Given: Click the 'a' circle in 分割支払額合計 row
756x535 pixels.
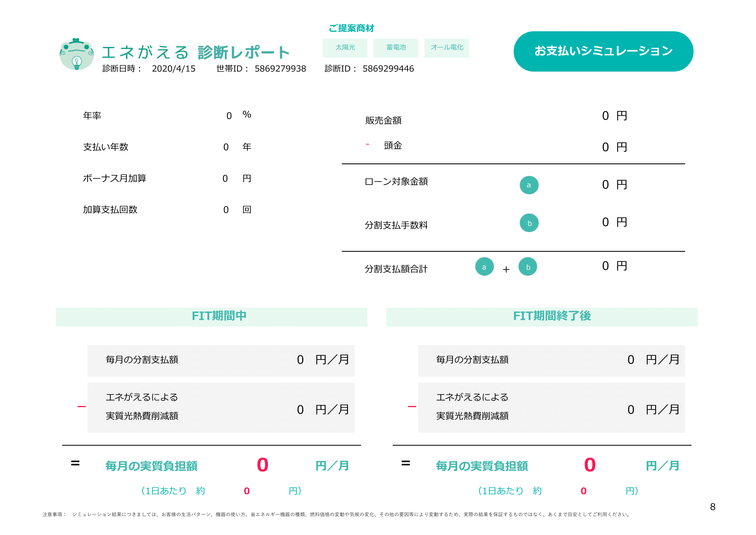Looking at the screenshot, I should point(484,266).
